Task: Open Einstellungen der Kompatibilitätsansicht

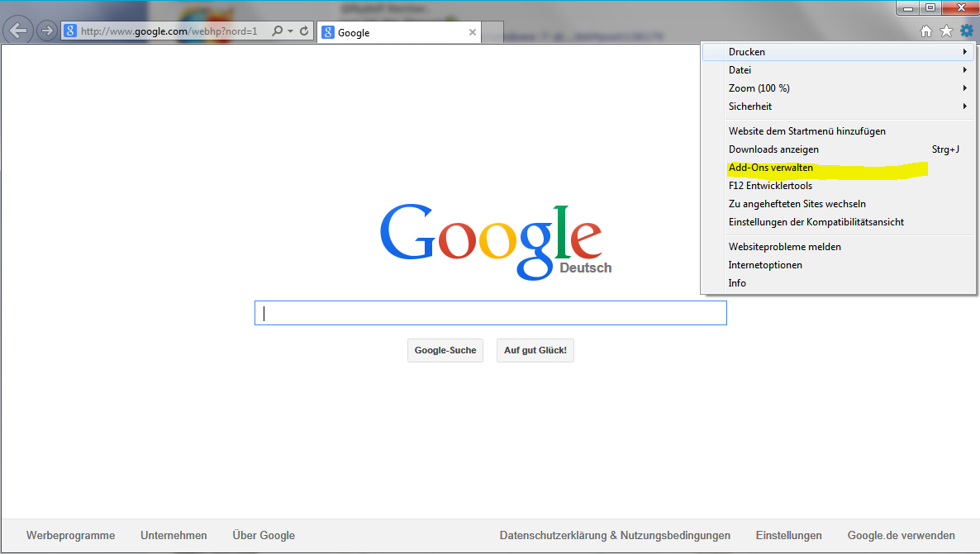Action: (838, 222)
